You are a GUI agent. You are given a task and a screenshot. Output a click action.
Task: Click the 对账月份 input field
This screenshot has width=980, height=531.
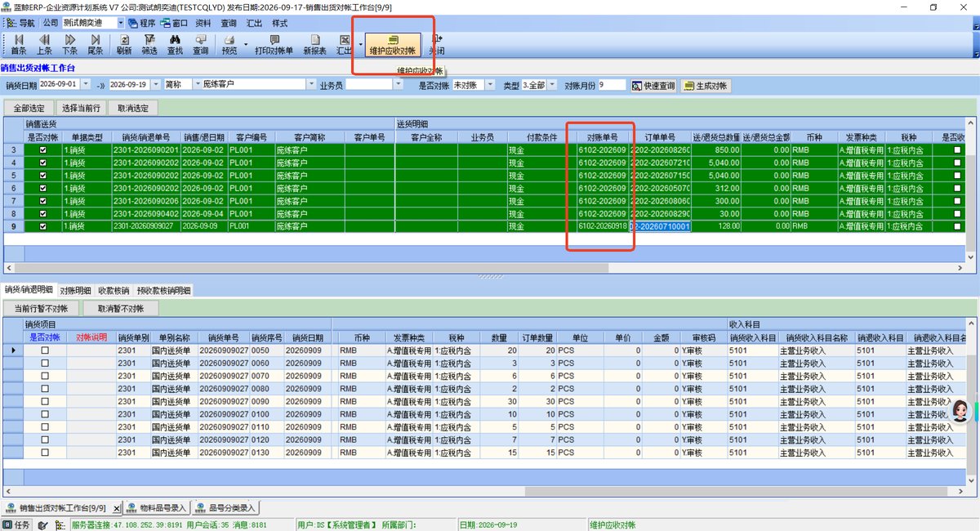tap(612, 85)
